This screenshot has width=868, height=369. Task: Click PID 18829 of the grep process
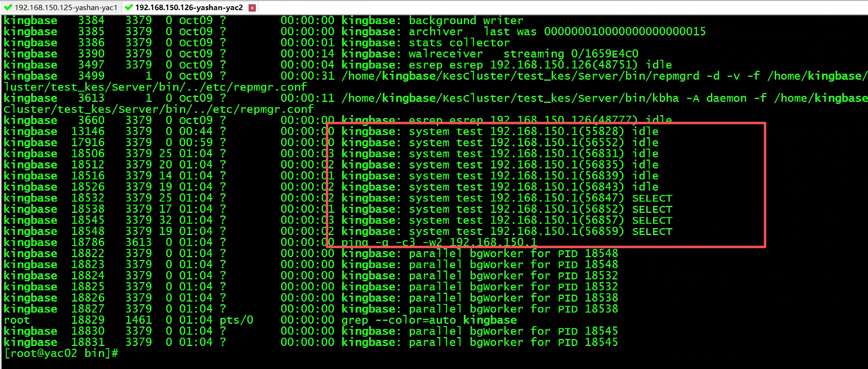coord(88,320)
